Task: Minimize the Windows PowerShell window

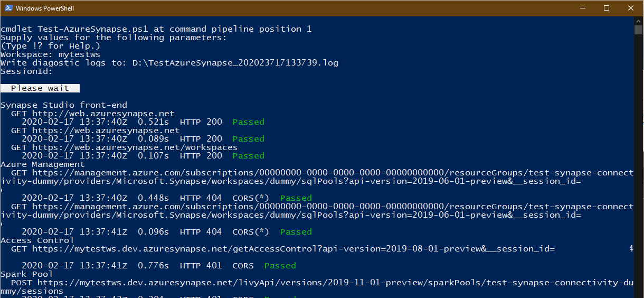Action: [582, 8]
